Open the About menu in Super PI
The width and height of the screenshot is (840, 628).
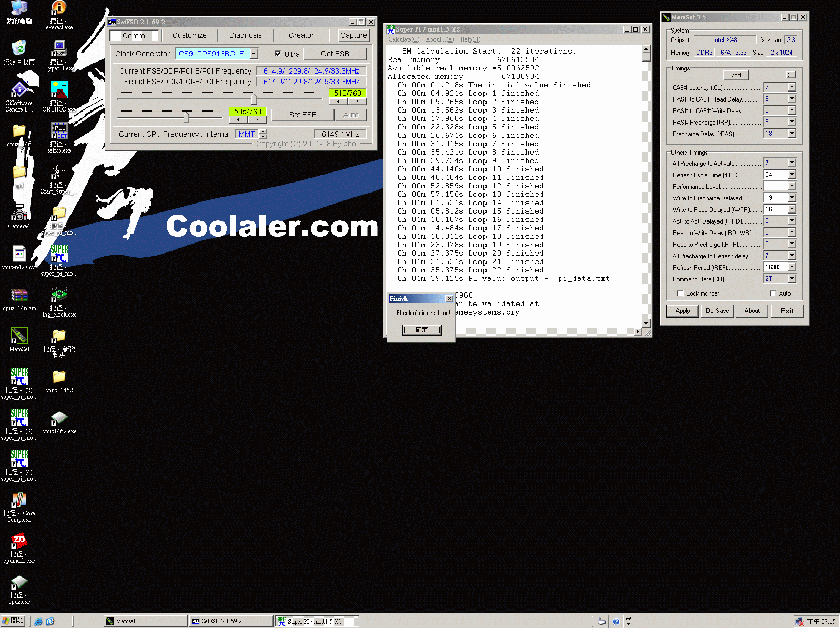click(x=440, y=39)
